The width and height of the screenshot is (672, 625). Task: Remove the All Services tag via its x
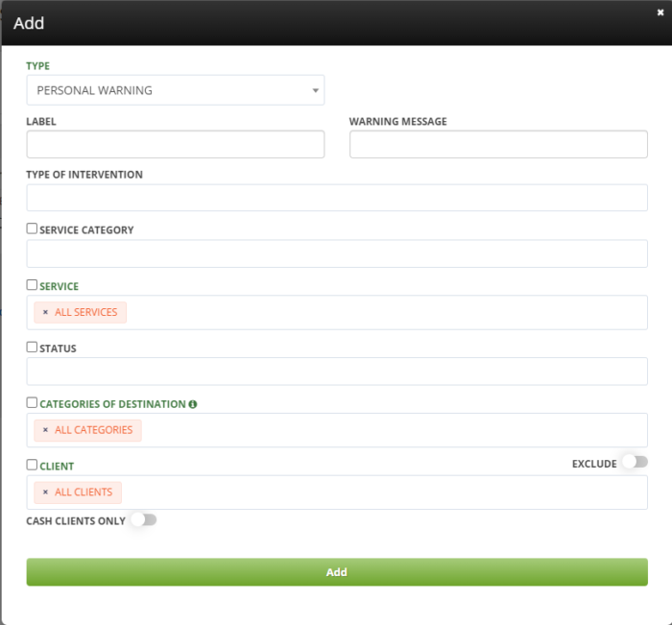[x=45, y=313]
